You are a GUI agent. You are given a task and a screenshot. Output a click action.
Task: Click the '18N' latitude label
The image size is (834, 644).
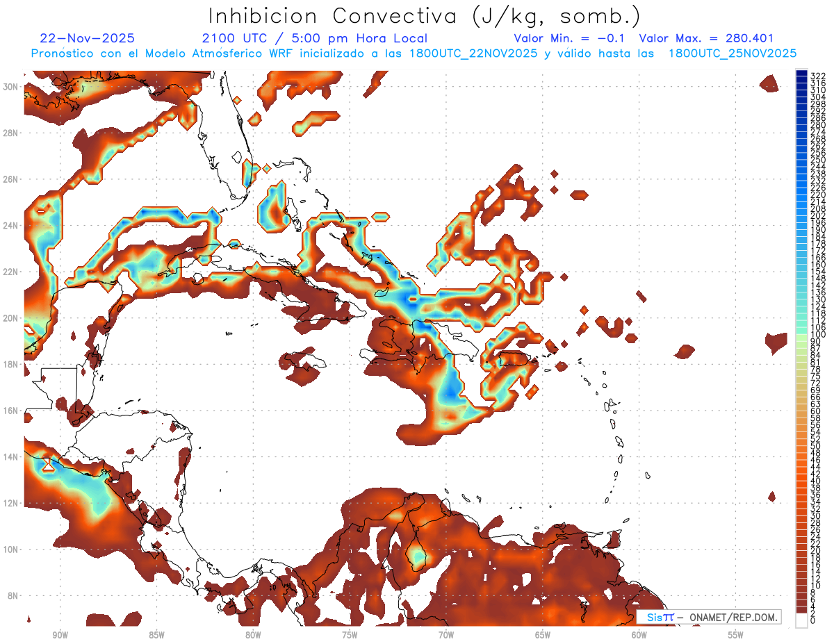[x=10, y=364]
